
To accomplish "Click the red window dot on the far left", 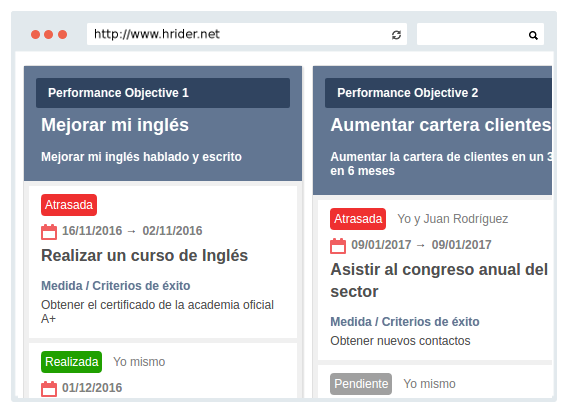I will [x=35, y=34].
